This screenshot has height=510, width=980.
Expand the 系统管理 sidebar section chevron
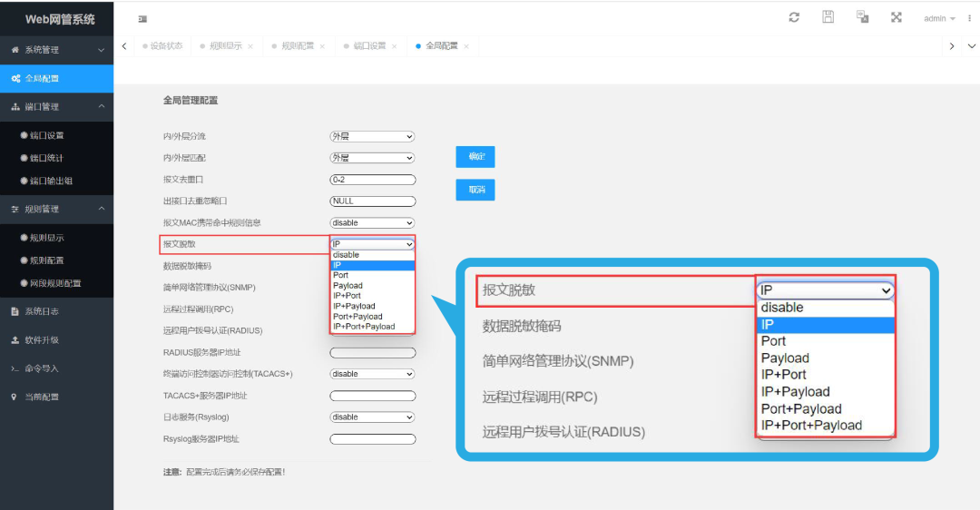tap(102, 50)
